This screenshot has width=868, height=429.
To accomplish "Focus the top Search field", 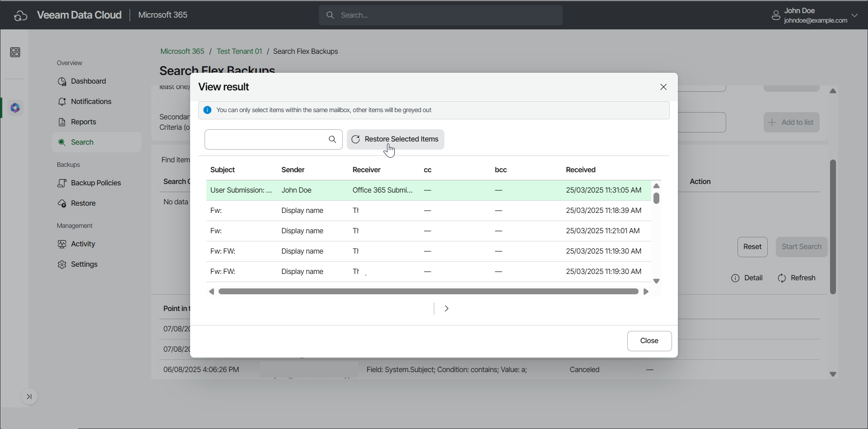I will click(441, 15).
